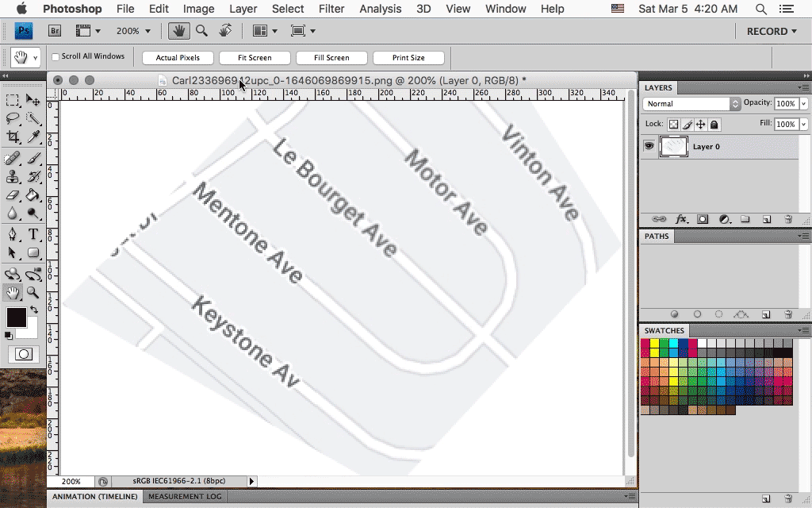Enable Scroll All Windows checkbox
The width and height of the screenshot is (812, 508).
[56, 57]
